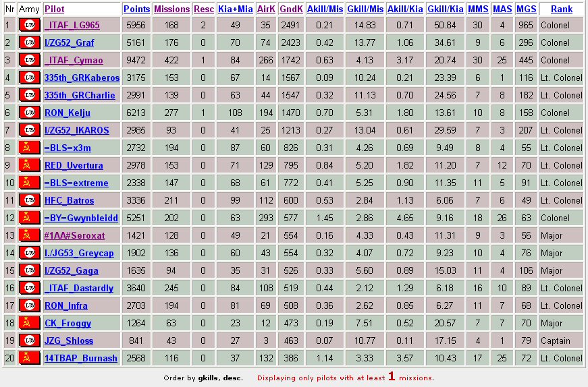The height and width of the screenshot is (387, 588).
Task: Sort by the Rank column header
Action: pyautogui.click(x=562, y=9)
